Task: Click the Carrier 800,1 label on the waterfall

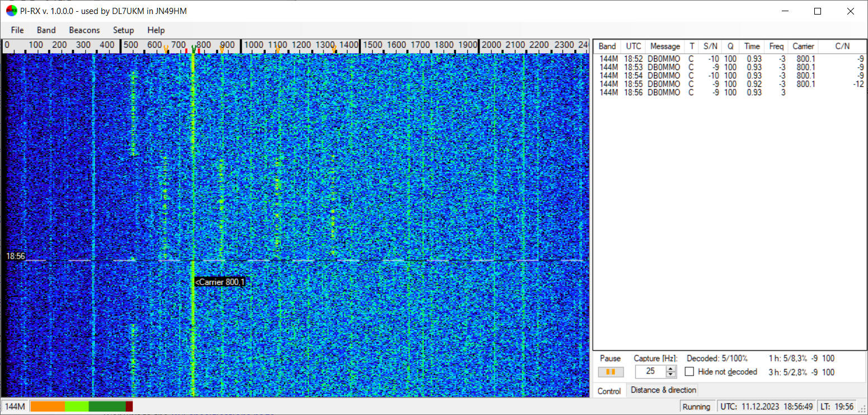Action: (x=220, y=282)
